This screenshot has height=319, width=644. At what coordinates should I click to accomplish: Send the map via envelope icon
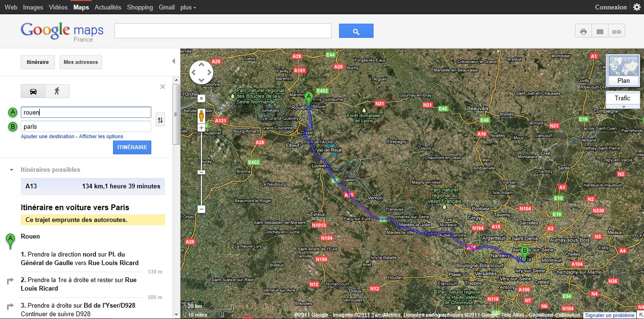[x=600, y=31]
